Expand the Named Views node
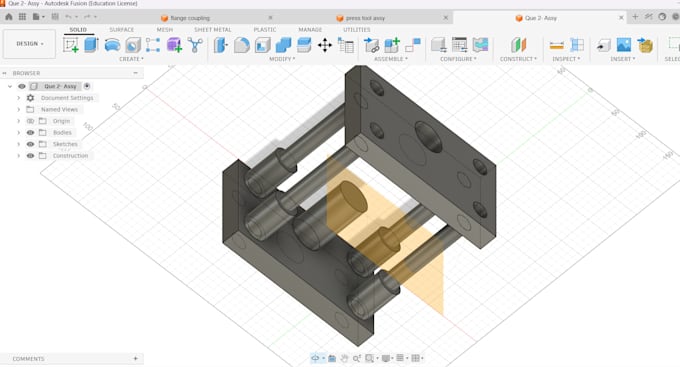This screenshot has width=680, height=367. 19,109
